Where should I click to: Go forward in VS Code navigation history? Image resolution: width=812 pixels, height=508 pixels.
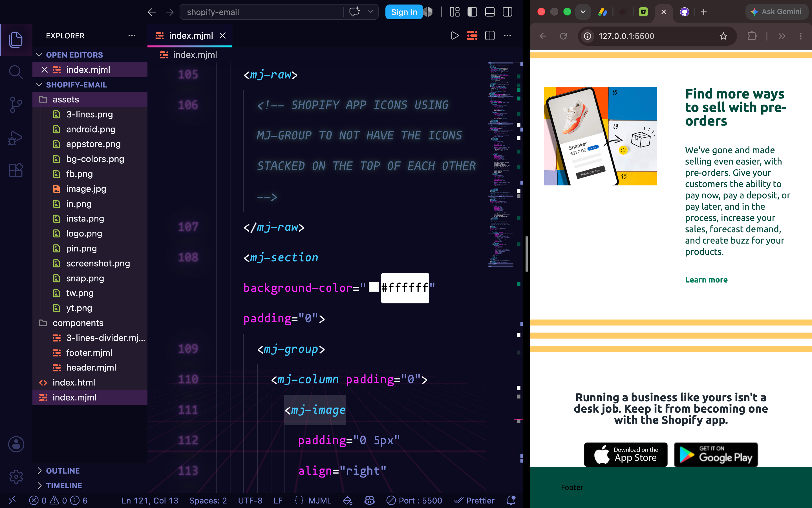(x=170, y=12)
